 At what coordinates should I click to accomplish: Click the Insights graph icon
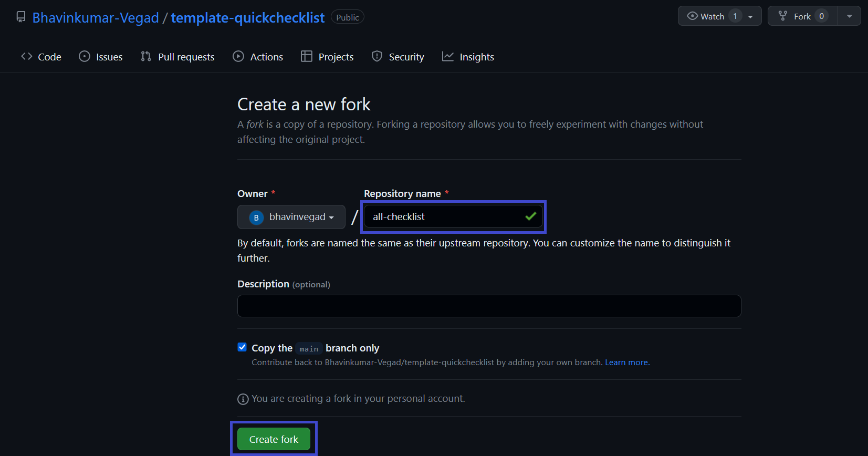[x=448, y=56]
